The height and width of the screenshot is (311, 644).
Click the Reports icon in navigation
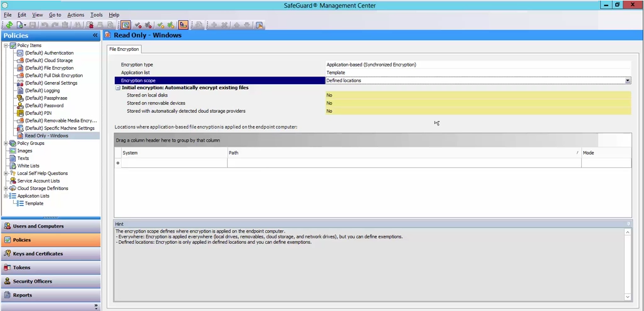7,295
